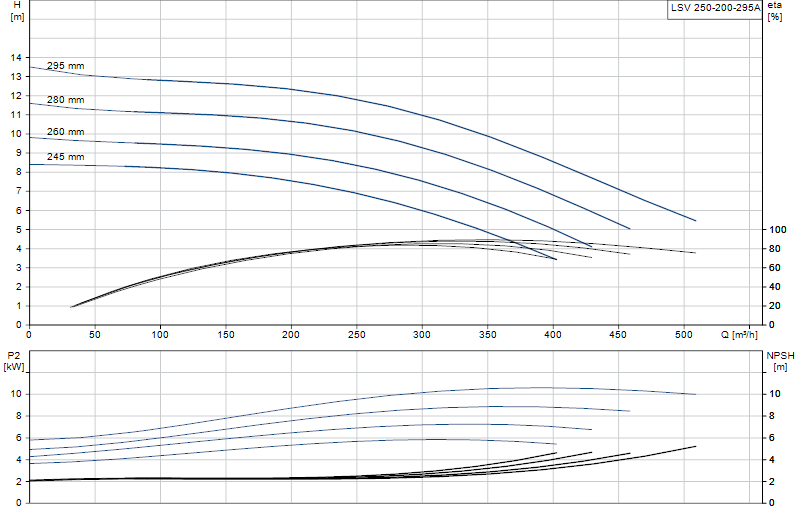Click the 80 tick on efficiency axis
The image size is (800, 520).
pos(774,249)
